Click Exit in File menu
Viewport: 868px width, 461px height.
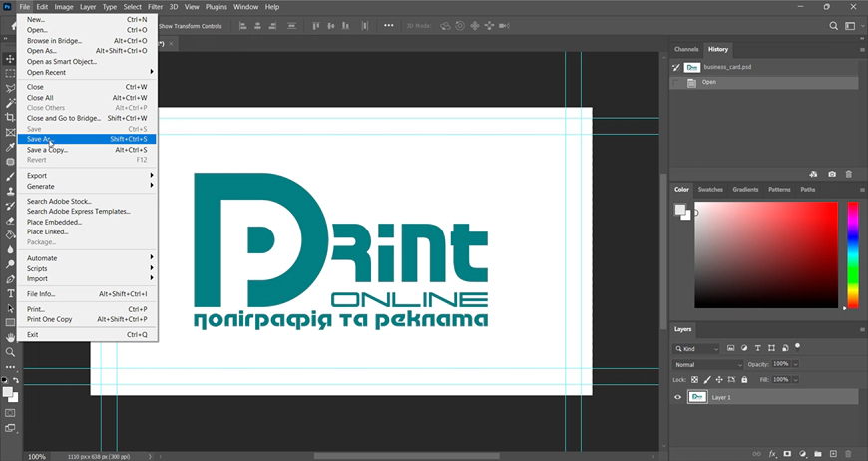[87, 334]
